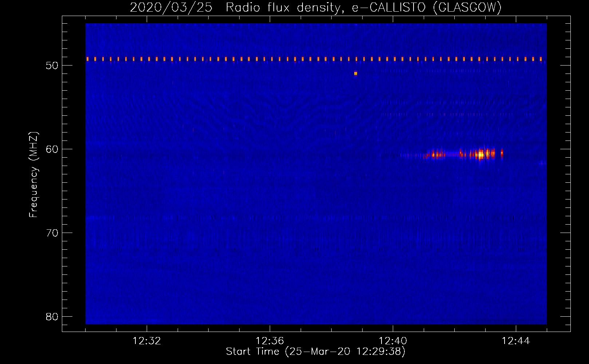
Task: Click the '70' frequency tick label
Action: (52, 233)
